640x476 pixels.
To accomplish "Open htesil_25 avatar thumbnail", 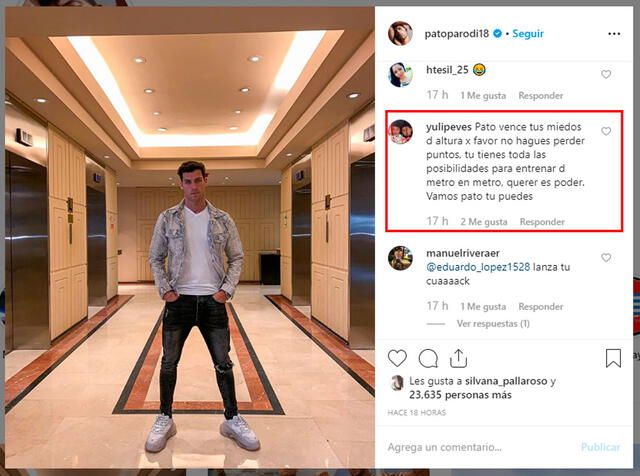I will coord(400,75).
